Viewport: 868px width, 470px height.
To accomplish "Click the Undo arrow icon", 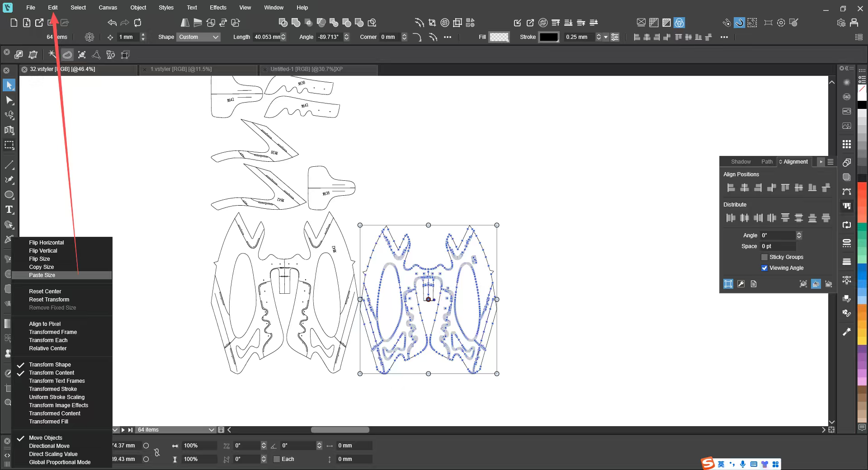I will [x=112, y=23].
